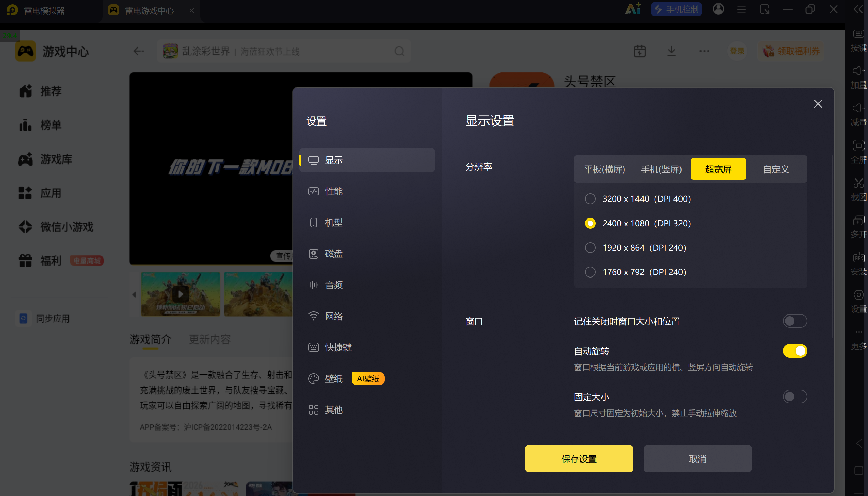Select the 超宽屏 resolution tab
The height and width of the screenshot is (496, 868).
(718, 169)
